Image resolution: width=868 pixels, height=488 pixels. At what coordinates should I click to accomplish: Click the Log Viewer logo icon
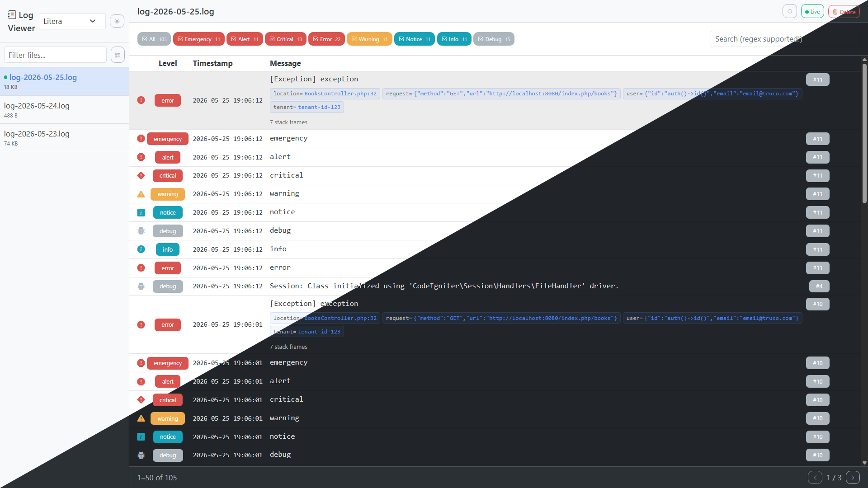point(12,15)
